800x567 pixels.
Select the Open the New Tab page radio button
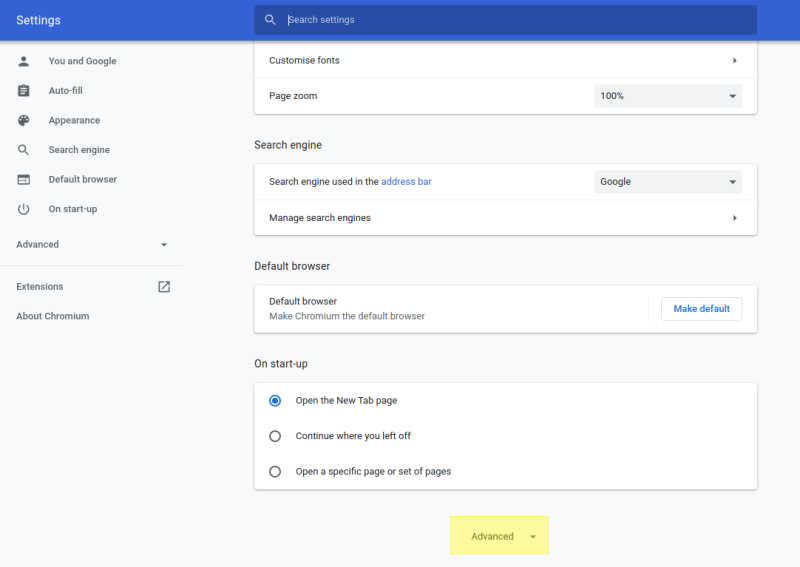(275, 401)
